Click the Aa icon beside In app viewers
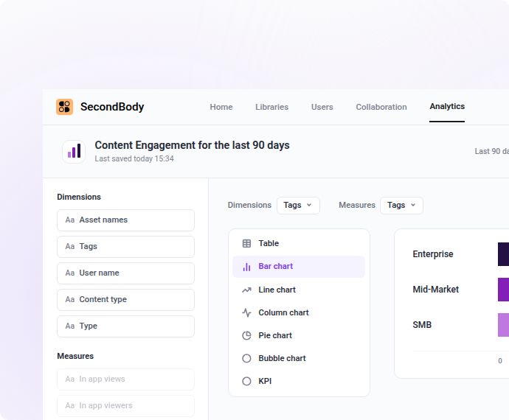This screenshot has width=509, height=420. (70, 406)
